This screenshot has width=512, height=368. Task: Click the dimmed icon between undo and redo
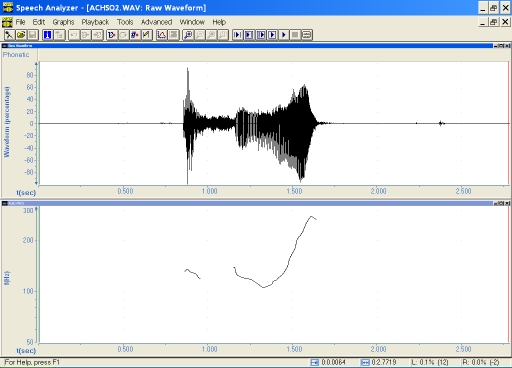tap(85, 35)
